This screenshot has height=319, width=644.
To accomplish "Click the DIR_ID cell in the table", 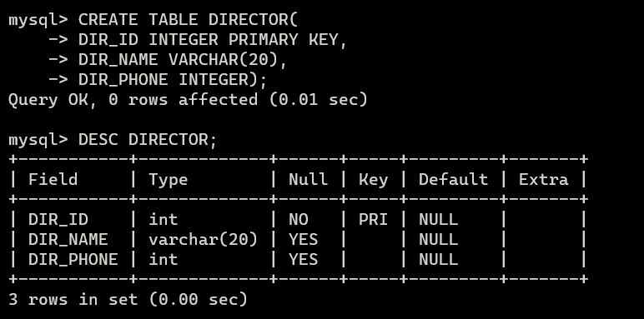I will (x=58, y=220).
